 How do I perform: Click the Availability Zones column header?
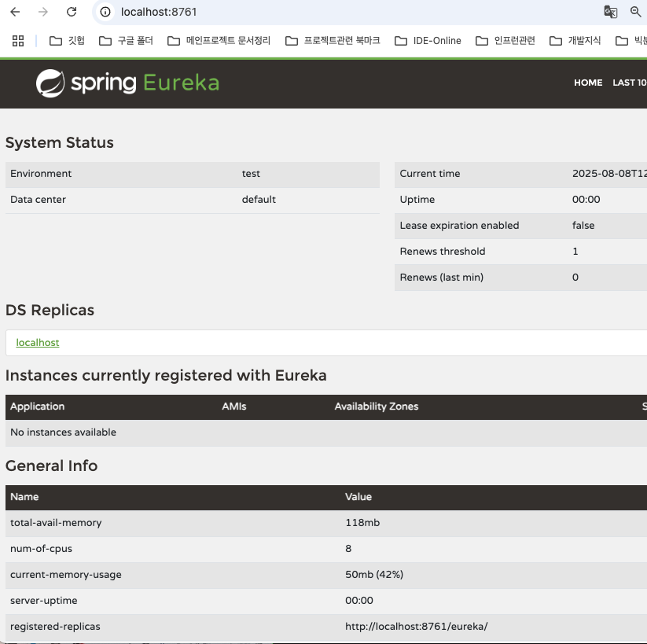tap(377, 407)
